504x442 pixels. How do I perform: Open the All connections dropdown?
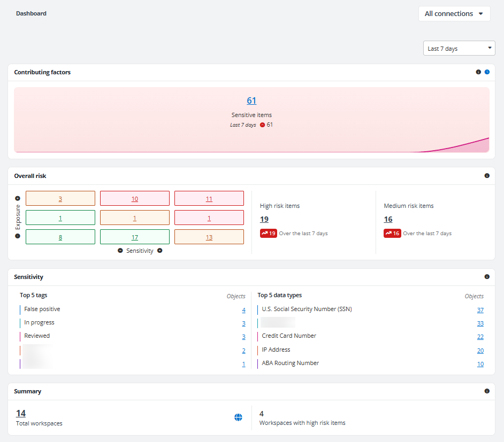[454, 14]
